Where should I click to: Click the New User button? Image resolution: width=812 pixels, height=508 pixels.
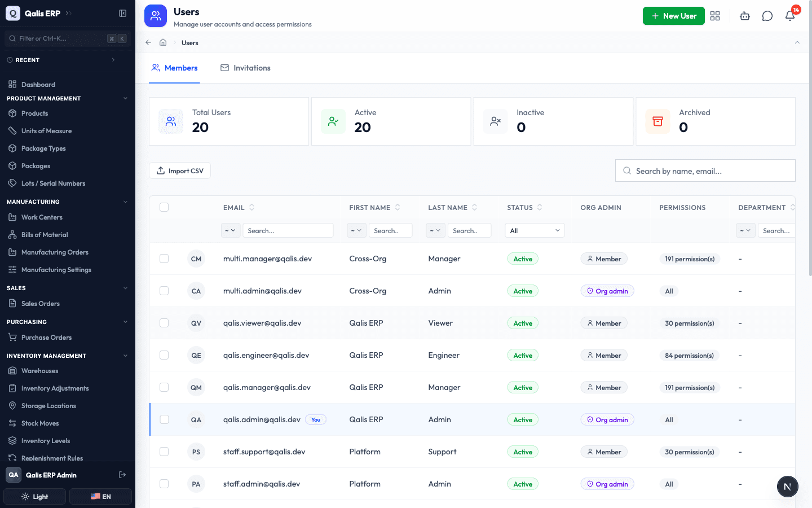click(x=674, y=16)
